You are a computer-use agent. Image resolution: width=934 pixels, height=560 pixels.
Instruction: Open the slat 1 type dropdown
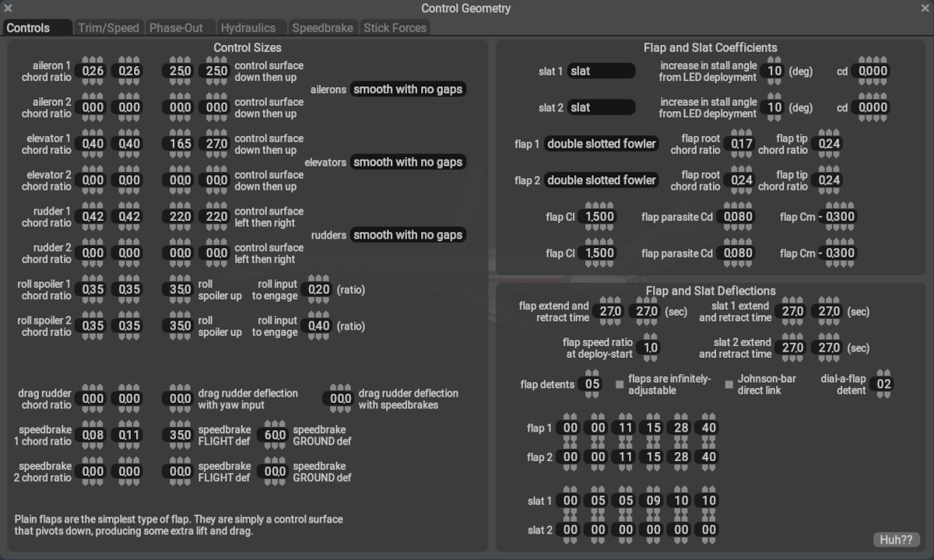(601, 72)
